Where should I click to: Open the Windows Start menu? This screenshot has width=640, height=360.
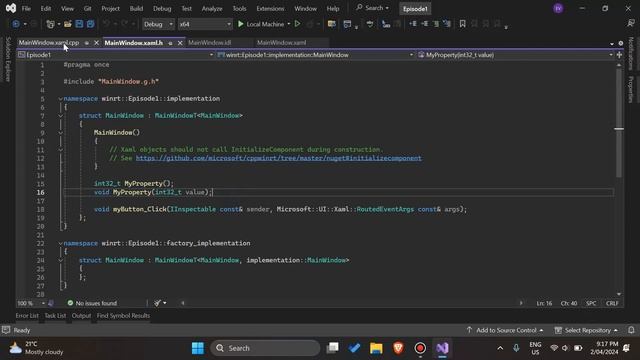click(x=198, y=348)
